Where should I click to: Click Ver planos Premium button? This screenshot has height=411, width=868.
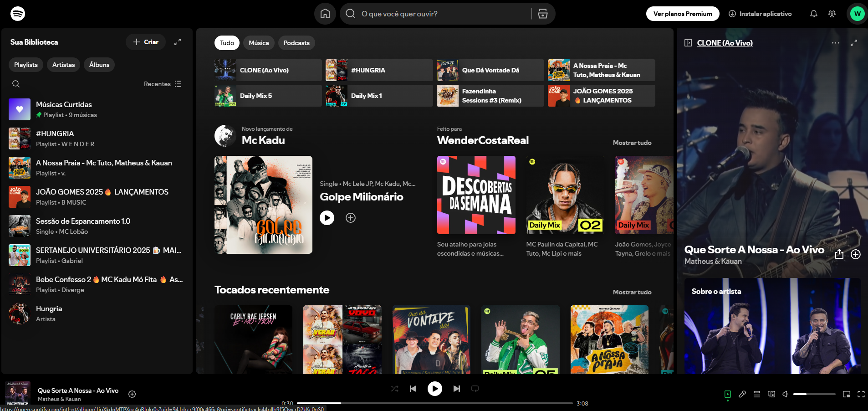[x=683, y=14]
